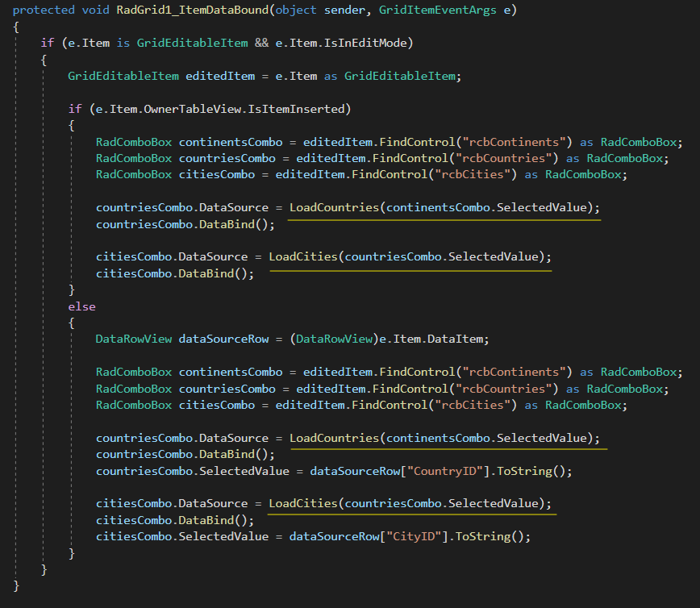Image resolution: width=700 pixels, height=608 pixels.
Task: Click the 'object' keyword in the signature
Action: pos(296,10)
